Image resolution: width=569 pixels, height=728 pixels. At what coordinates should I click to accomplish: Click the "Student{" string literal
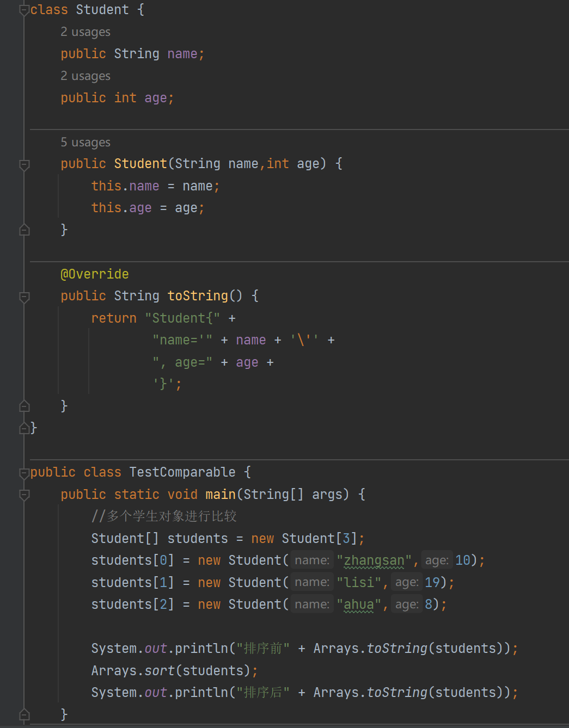click(182, 318)
